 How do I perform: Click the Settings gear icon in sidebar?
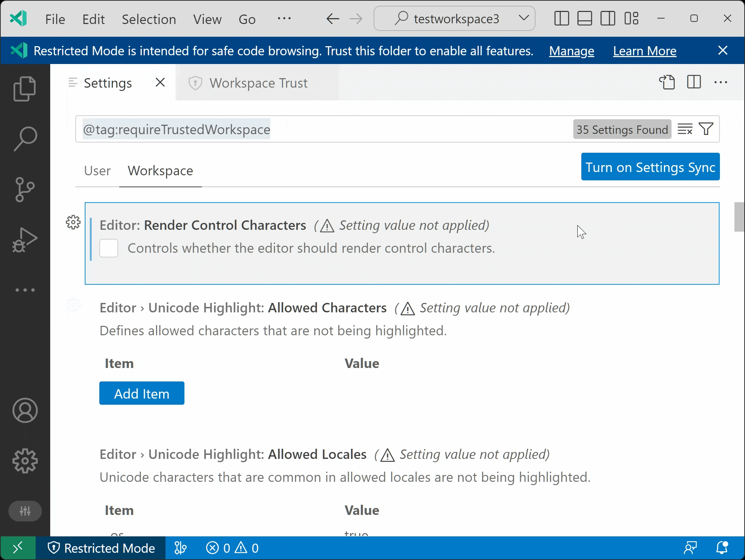[26, 461]
